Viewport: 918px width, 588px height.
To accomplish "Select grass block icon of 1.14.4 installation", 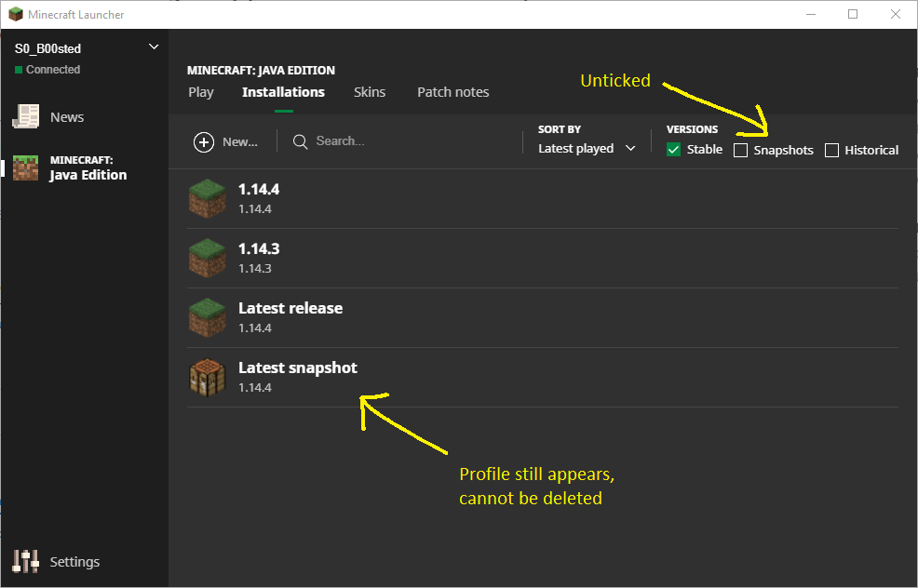I will point(208,198).
